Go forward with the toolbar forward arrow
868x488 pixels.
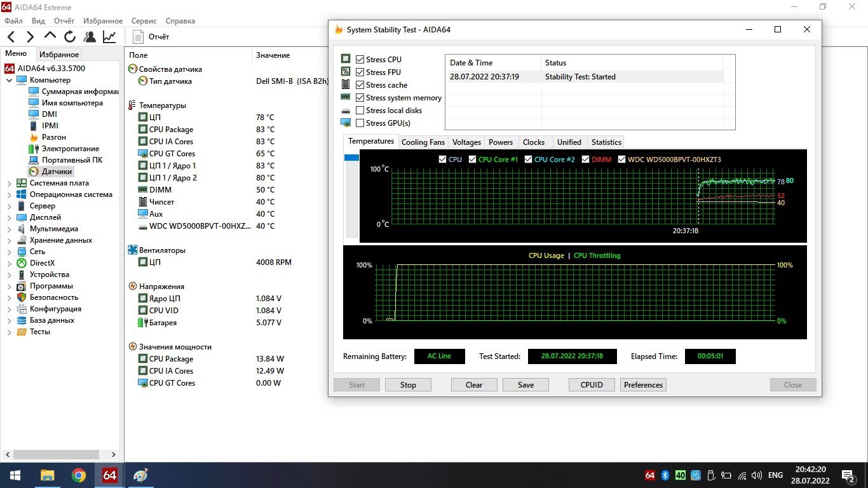tap(30, 37)
